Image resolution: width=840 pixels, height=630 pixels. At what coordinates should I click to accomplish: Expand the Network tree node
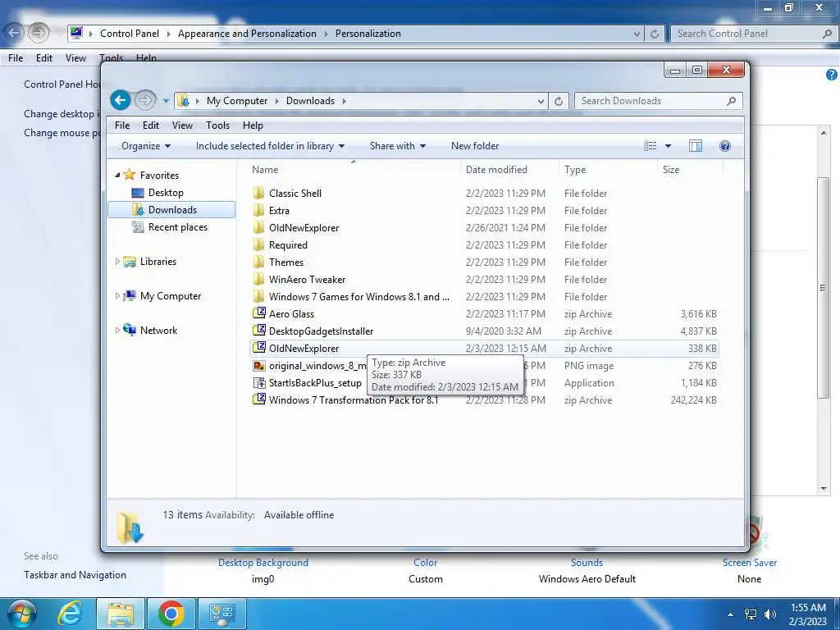pos(117,330)
